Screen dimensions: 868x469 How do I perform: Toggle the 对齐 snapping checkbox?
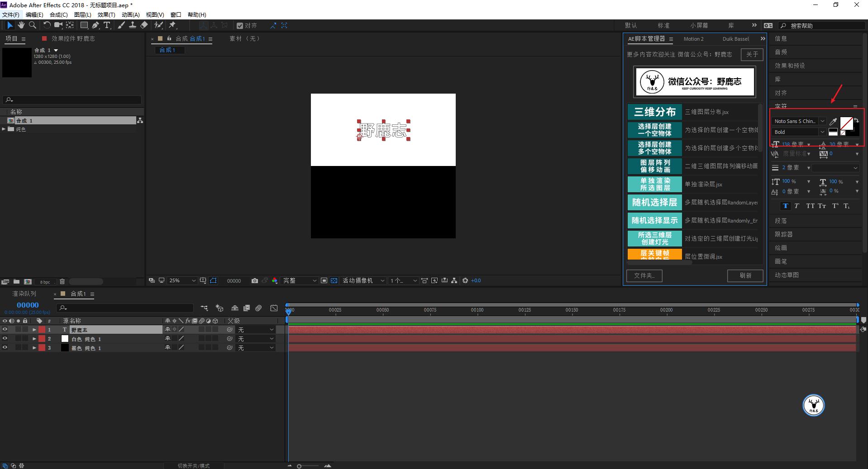click(240, 26)
